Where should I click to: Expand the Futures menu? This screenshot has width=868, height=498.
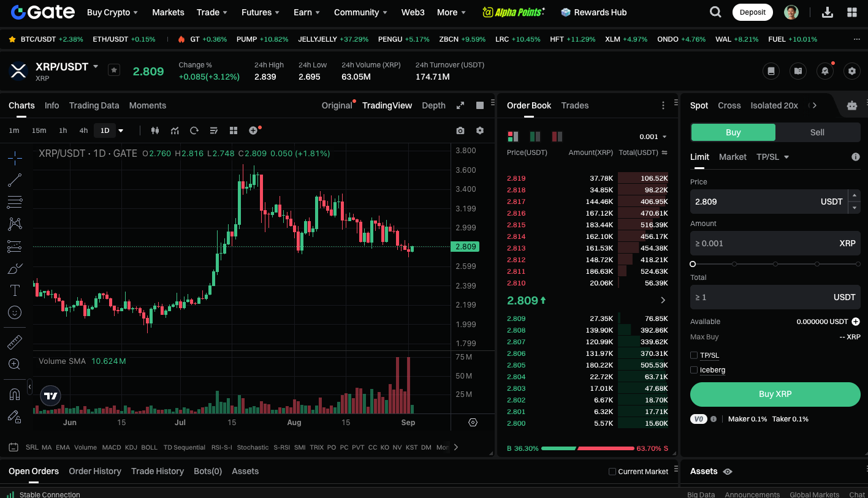click(x=261, y=12)
